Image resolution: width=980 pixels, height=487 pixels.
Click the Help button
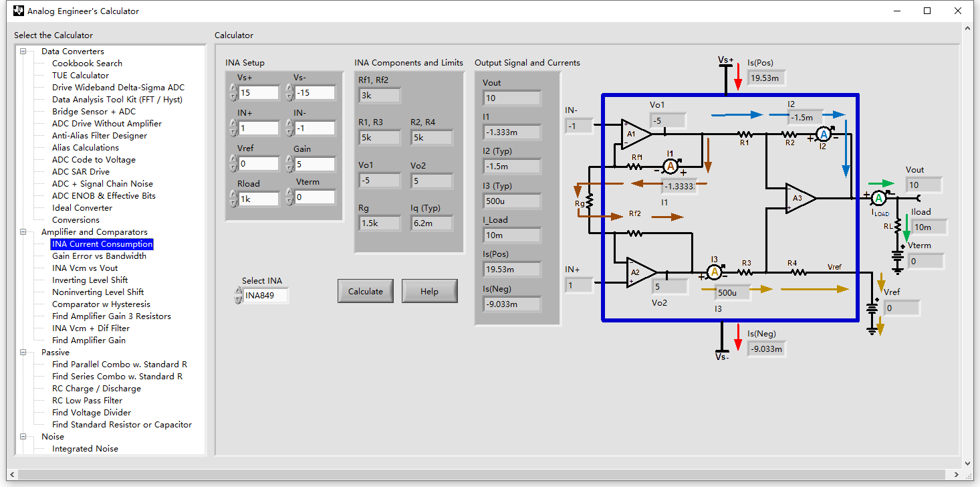point(429,292)
